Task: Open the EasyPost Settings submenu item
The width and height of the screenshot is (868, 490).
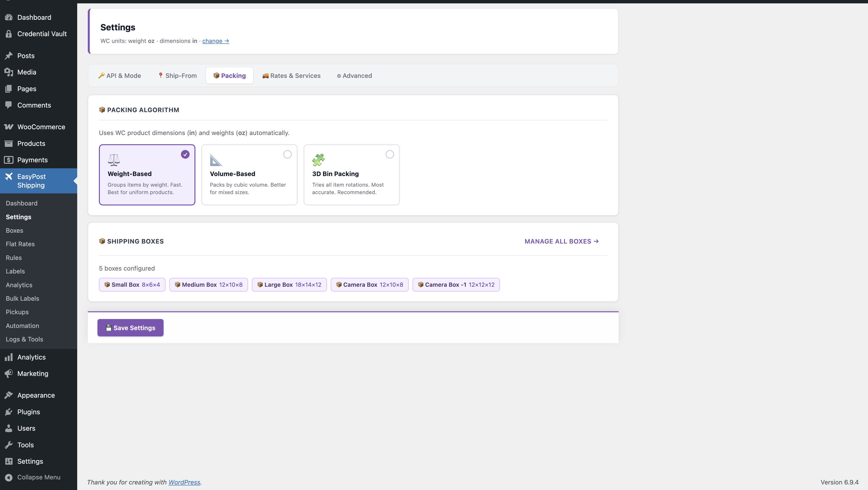Action: 19,217
